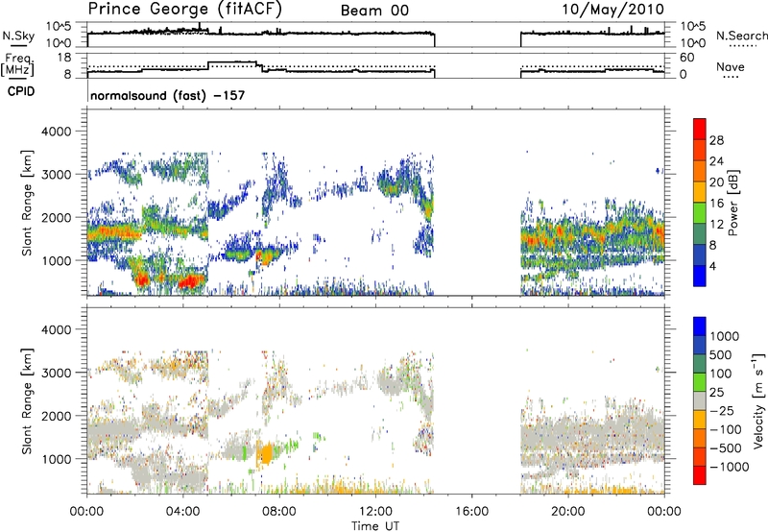The width and height of the screenshot is (768, 532).
Task: Click the power panel 'Slant Range [km]' label
Action: (27, 203)
